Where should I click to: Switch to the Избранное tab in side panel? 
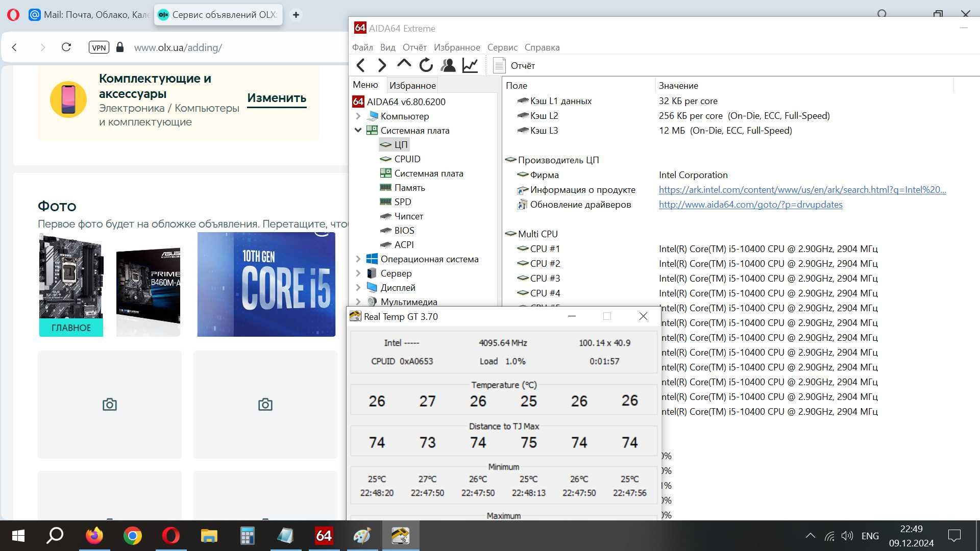[x=412, y=85]
